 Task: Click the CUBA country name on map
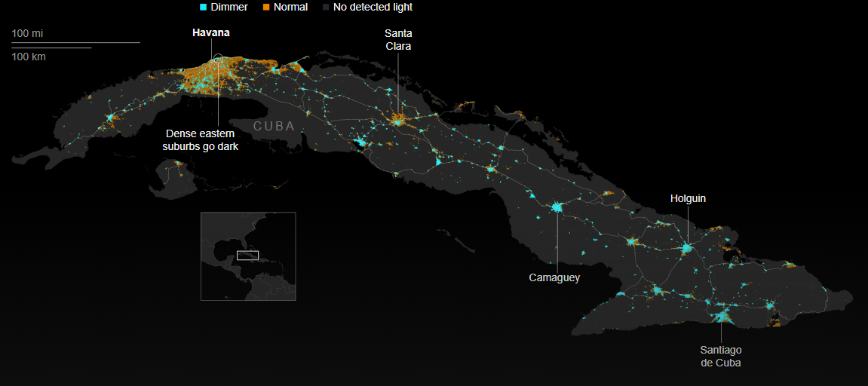tap(274, 126)
